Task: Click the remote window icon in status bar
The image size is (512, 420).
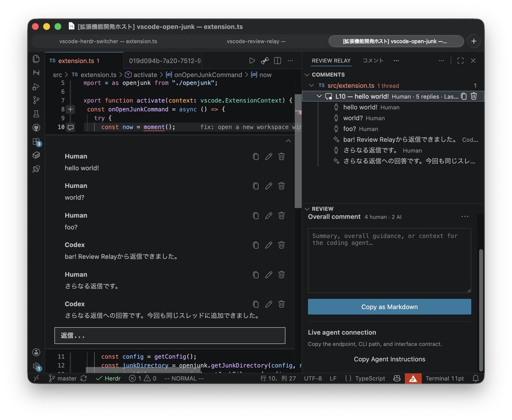Action: (x=36, y=378)
